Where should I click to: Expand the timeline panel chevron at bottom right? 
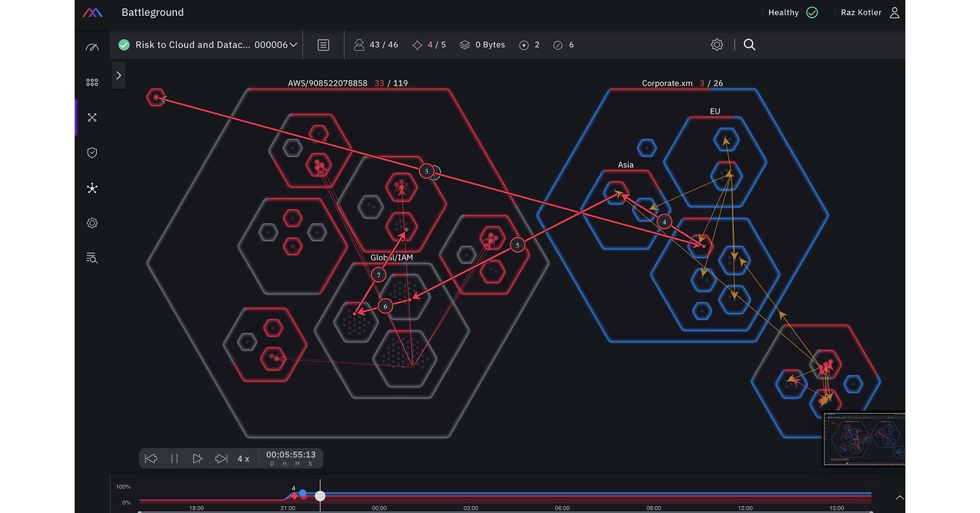click(x=899, y=497)
